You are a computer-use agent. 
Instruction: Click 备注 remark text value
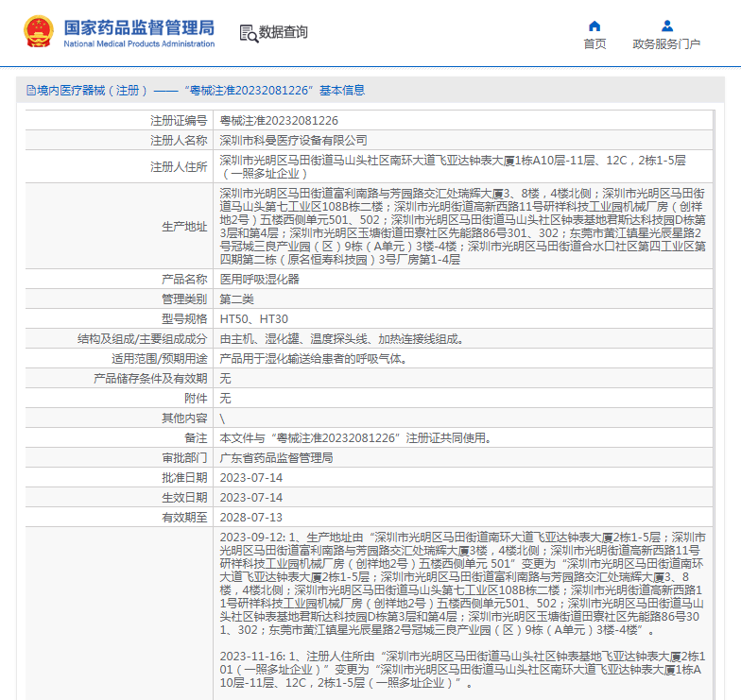click(356, 438)
